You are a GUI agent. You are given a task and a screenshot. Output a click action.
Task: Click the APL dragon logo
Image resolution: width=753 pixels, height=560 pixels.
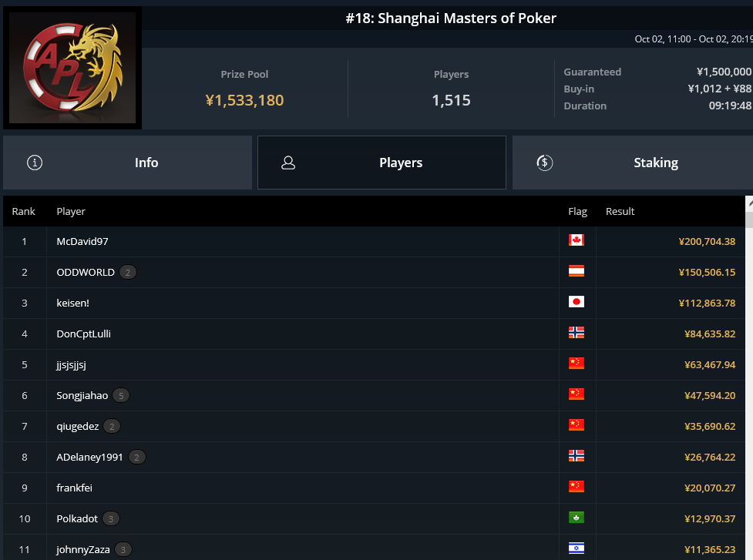[x=72, y=68]
